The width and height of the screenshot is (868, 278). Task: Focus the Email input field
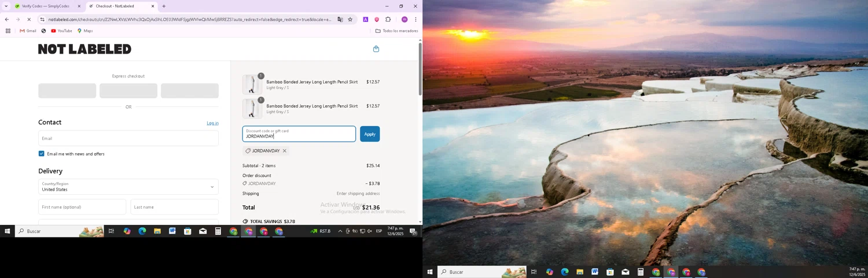pyautogui.click(x=128, y=138)
